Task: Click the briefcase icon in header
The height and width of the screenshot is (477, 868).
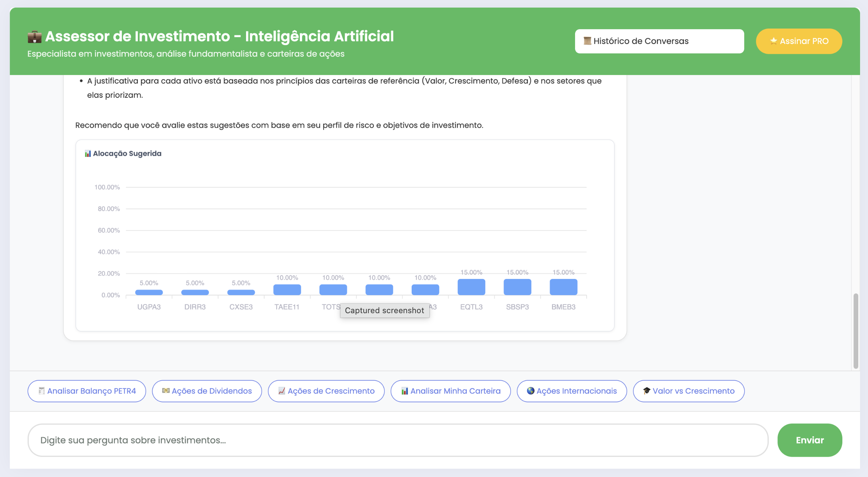Action: pyautogui.click(x=35, y=37)
